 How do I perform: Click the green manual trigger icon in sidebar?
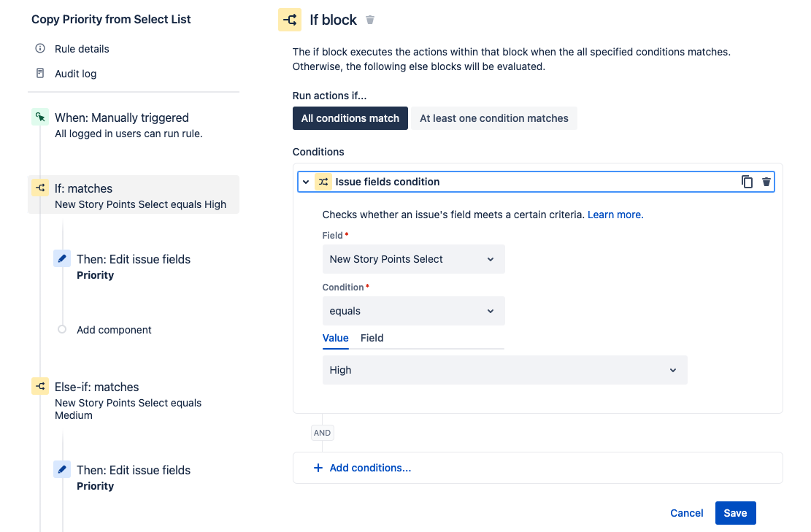tap(40, 117)
